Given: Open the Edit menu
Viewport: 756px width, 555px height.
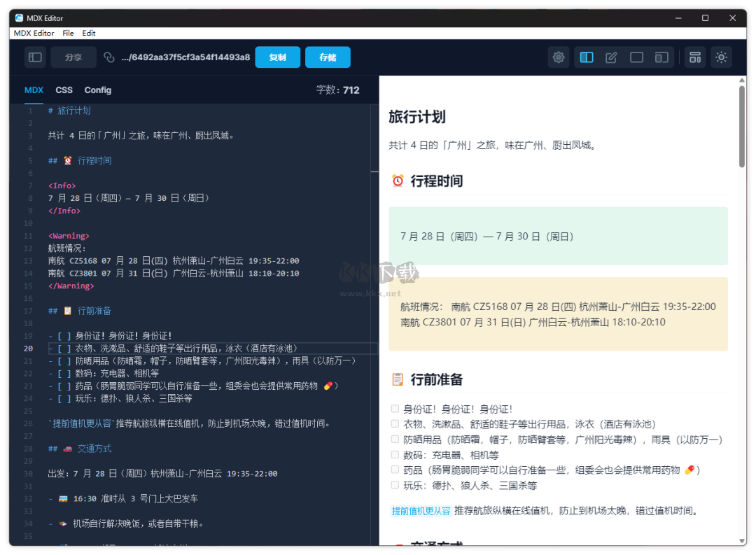Looking at the screenshot, I should coord(89,33).
